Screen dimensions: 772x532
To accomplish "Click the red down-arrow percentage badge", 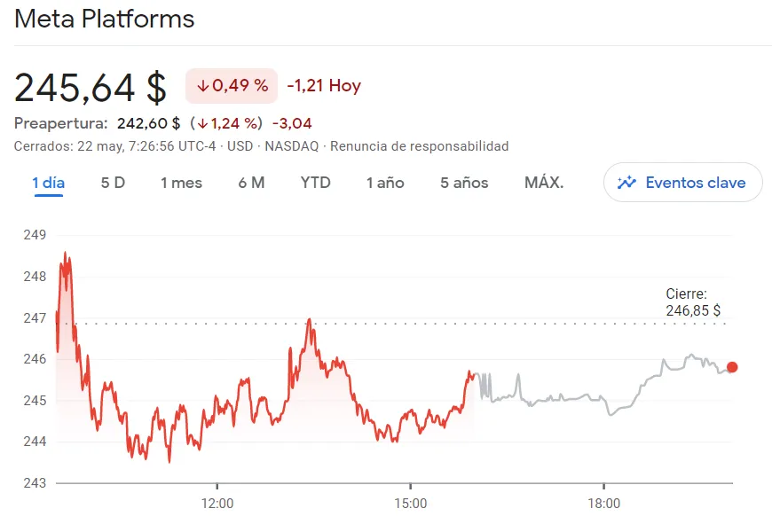I will point(232,86).
